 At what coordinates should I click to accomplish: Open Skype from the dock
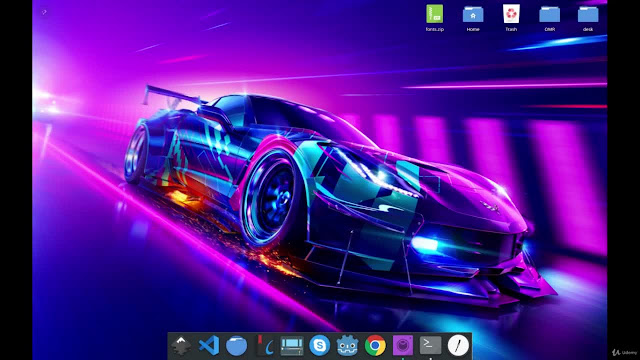pyautogui.click(x=320, y=345)
